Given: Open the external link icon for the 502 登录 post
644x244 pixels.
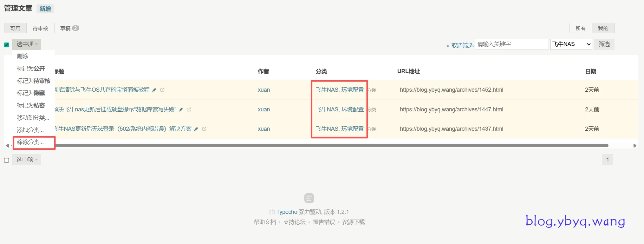Looking at the screenshot, I should click(x=204, y=129).
